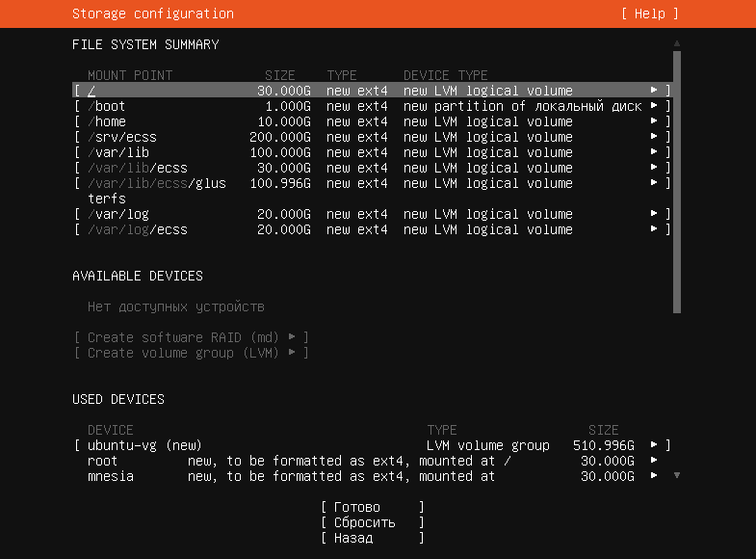Expand arrow for the /boot partition row
This screenshot has width=756, height=559.
pyautogui.click(x=654, y=106)
